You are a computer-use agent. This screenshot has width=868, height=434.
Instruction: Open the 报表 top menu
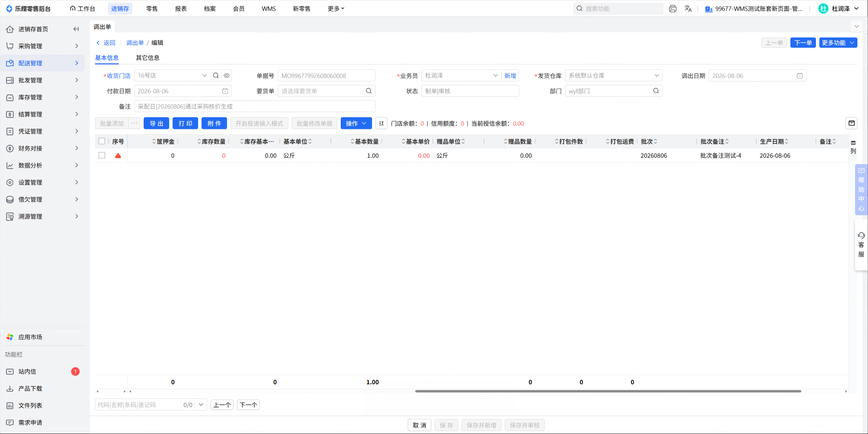pyautogui.click(x=181, y=9)
